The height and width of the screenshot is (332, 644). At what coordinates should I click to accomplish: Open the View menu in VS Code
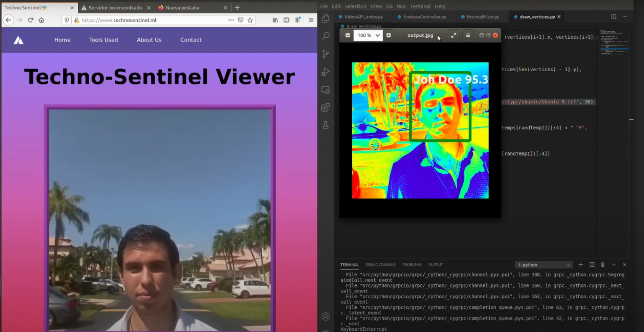(x=376, y=6)
